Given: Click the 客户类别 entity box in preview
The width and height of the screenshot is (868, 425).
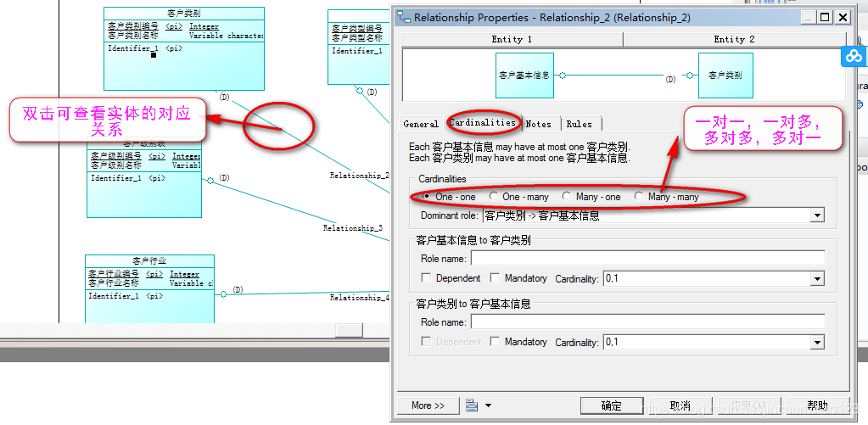Looking at the screenshot, I should [725, 75].
